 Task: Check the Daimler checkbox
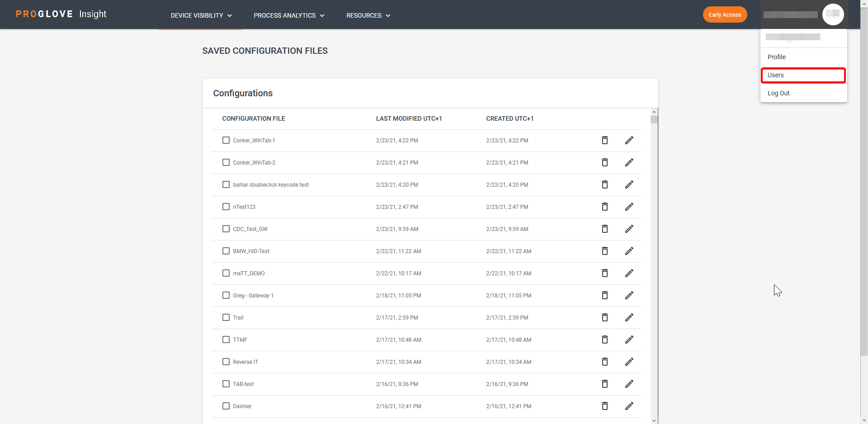(x=226, y=406)
